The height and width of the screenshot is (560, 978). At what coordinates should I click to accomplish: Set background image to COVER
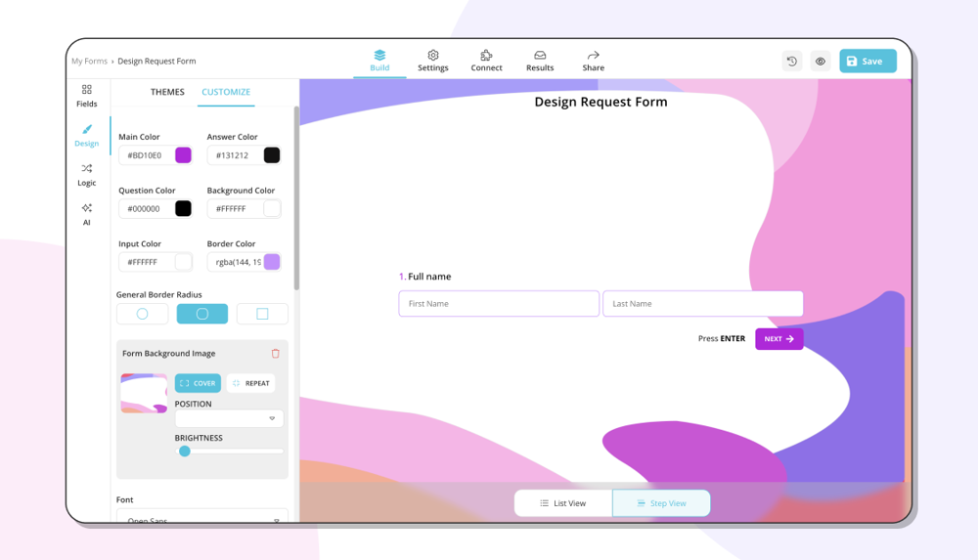198,383
